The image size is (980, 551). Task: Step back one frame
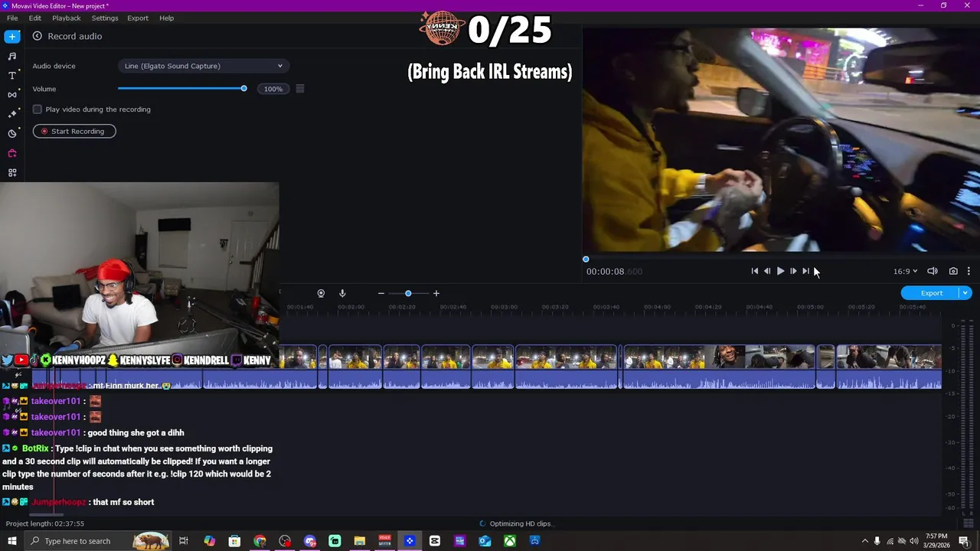[767, 271]
